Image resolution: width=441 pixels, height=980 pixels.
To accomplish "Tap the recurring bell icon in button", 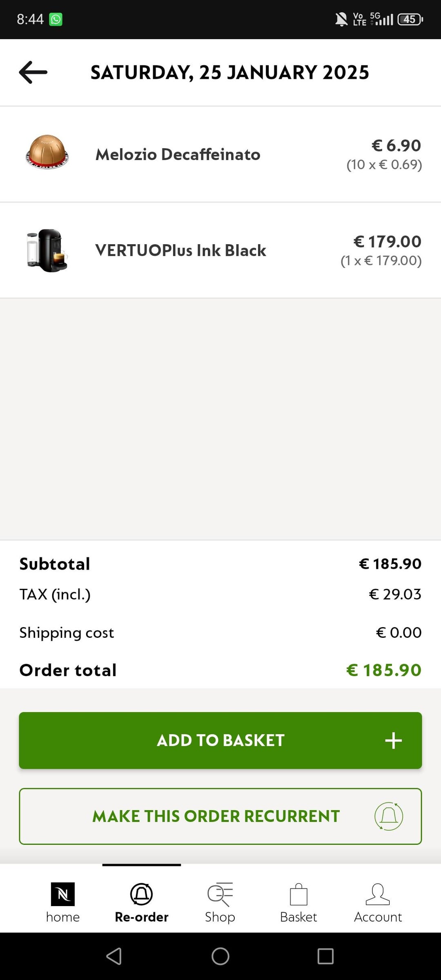I will 389,816.
